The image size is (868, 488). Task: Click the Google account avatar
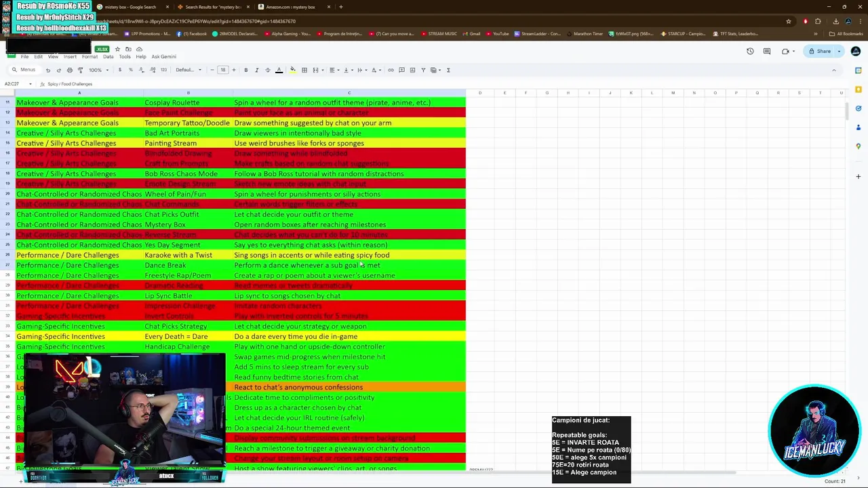(856, 52)
